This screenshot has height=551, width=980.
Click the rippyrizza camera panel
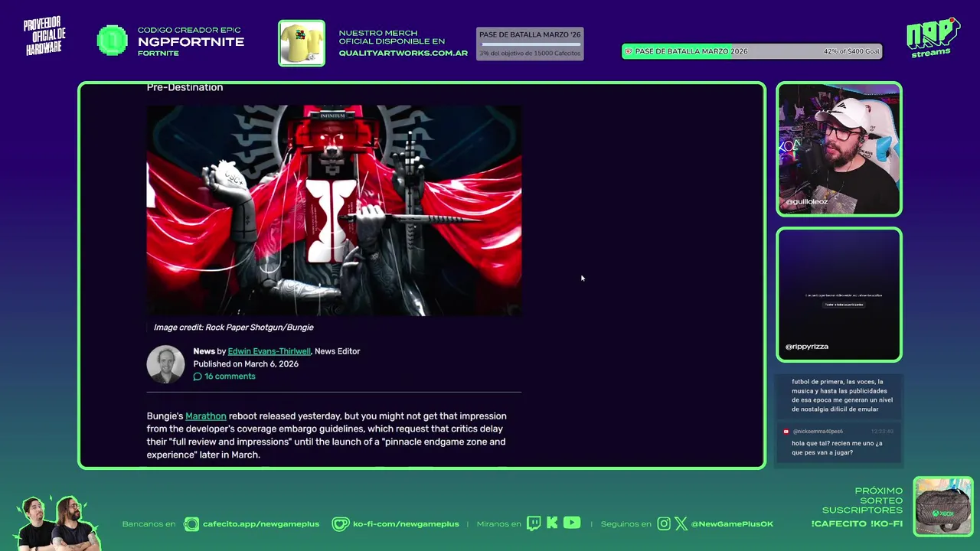[839, 295]
